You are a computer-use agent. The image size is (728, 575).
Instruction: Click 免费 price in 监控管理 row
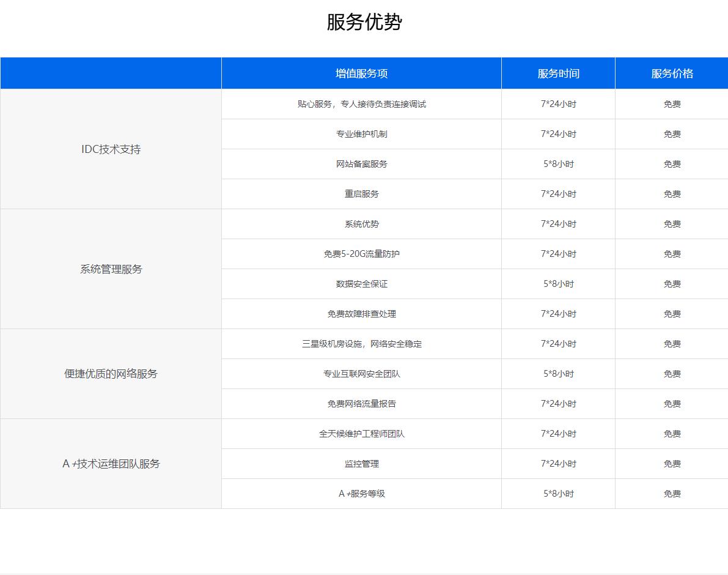point(672,464)
